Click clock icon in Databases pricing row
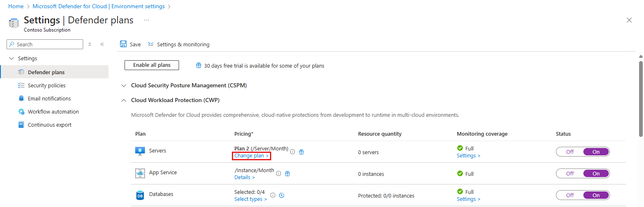 [x=282, y=195]
